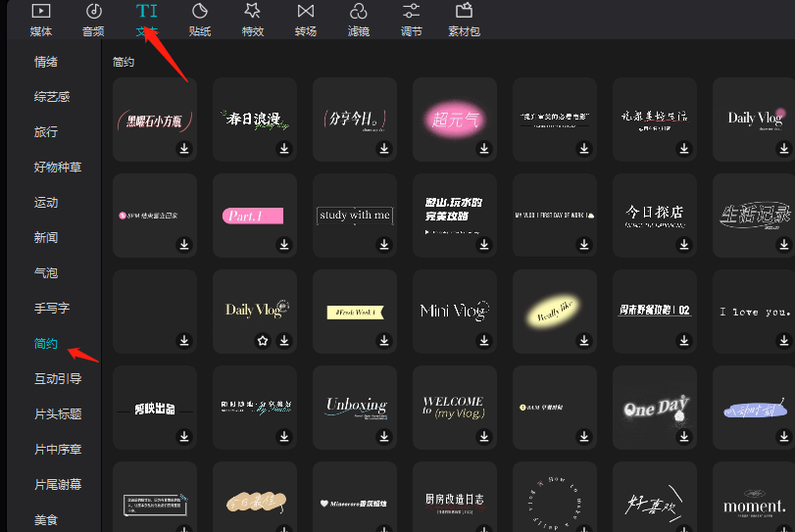The height and width of the screenshot is (532, 795).
Task: Preview the circular text ring thumbnail
Action: pyautogui.click(x=555, y=497)
